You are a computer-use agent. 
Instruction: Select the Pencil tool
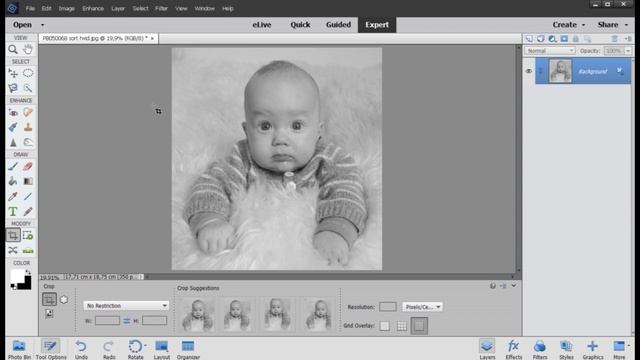click(28, 211)
